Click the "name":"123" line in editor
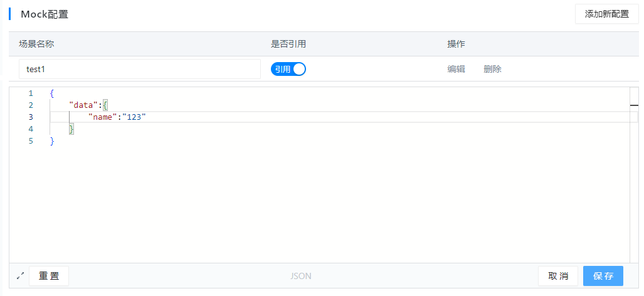This screenshot has width=644, height=296. (117, 117)
